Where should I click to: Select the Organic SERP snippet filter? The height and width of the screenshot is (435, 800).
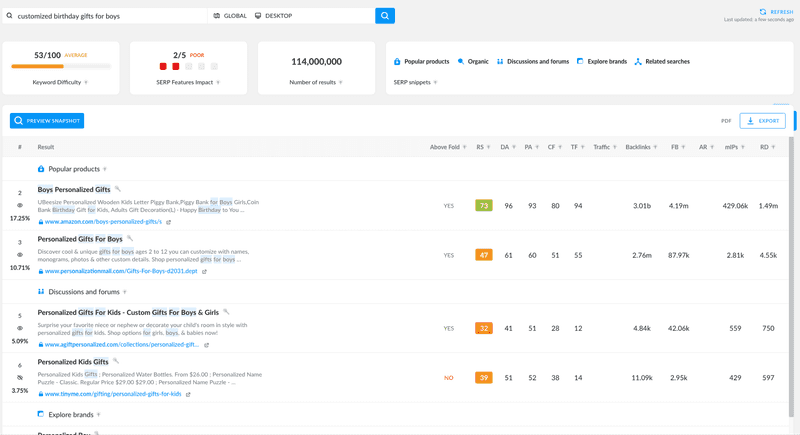(x=473, y=61)
